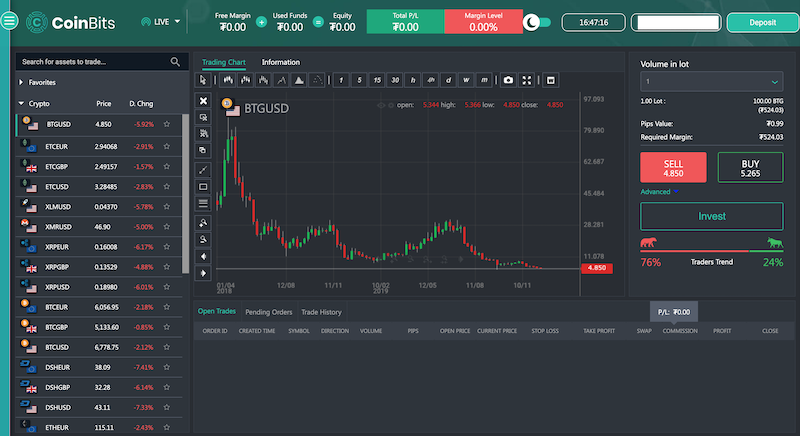Set chart timeframe to 15 minutes
The width and height of the screenshot is (800, 436).
pos(377,80)
